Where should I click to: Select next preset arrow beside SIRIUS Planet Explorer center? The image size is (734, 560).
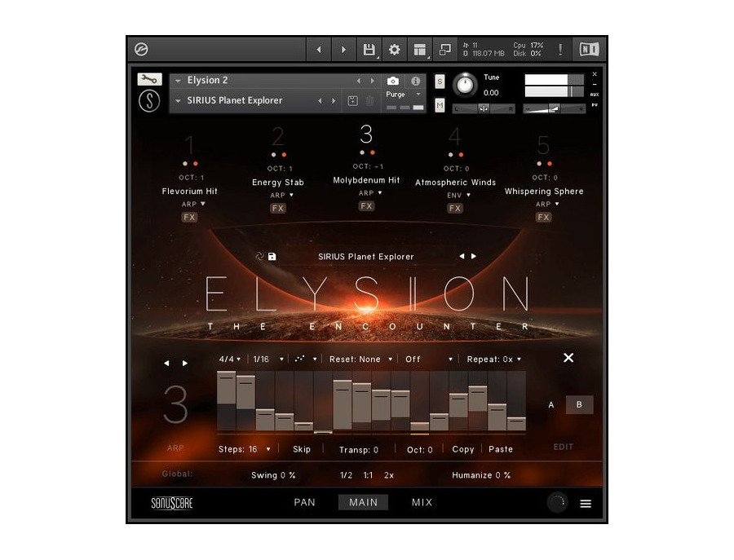474,256
